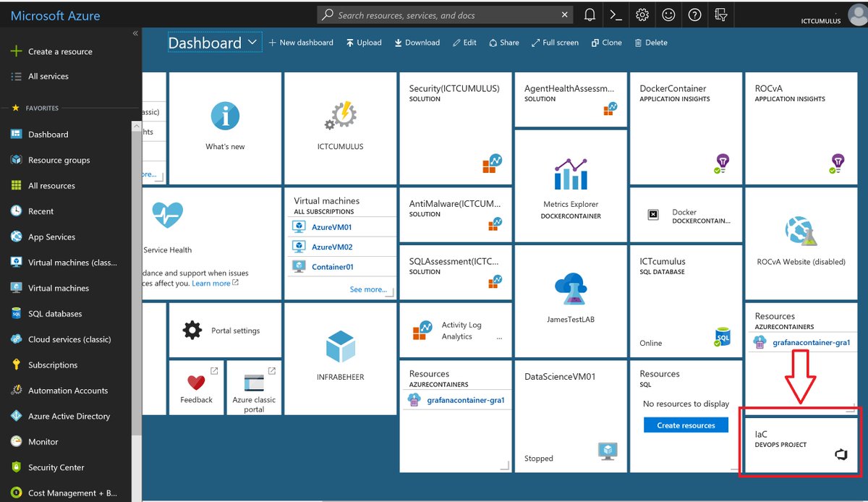Click New dashboard in the toolbar
This screenshot has width=868, height=502.
point(301,43)
